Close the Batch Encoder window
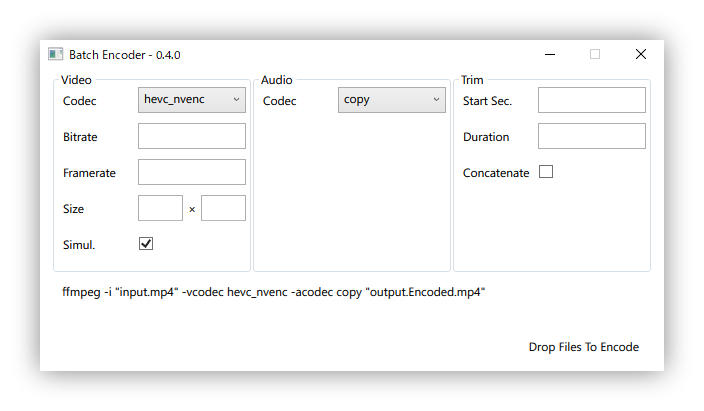This screenshot has height=411, width=704. pos(641,54)
